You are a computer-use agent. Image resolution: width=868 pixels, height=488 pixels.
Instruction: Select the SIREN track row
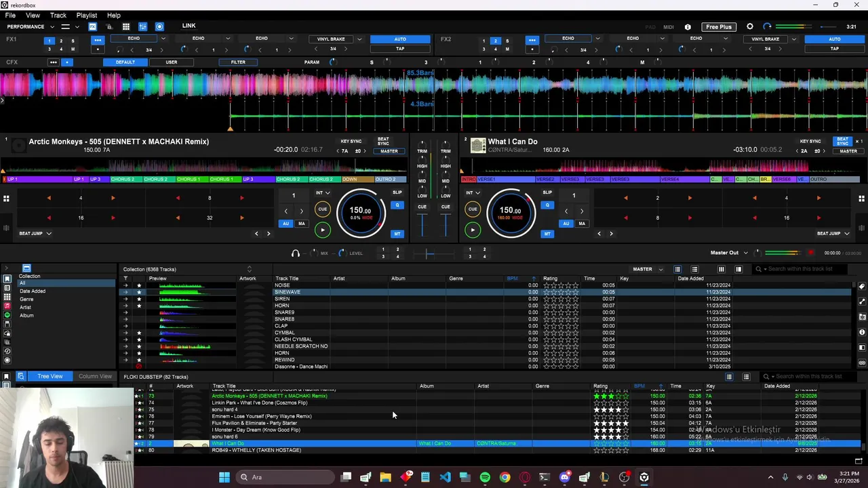tap(486, 299)
